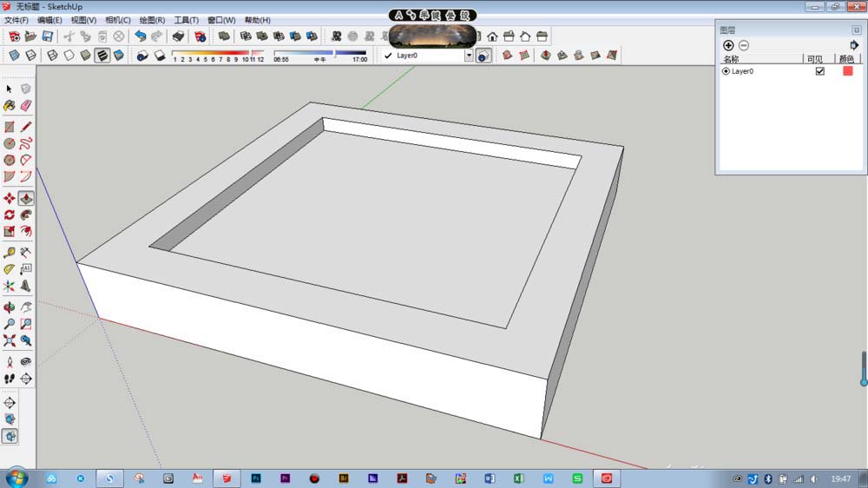Click the Save file icon
Viewport: 868px width, 488px height.
coord(47,36)
